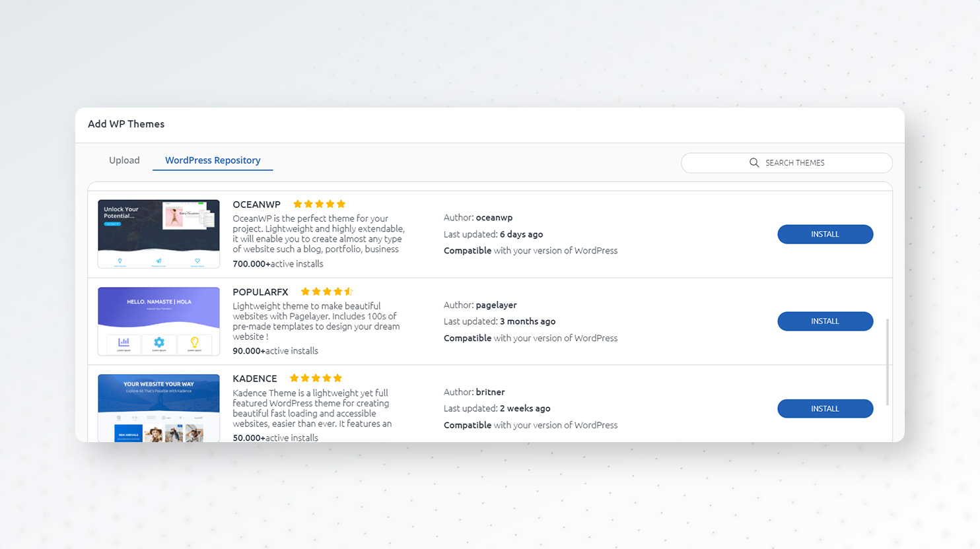Screen dimensions: 980x549
Task: Select author name britner
Action: point(490,392)
